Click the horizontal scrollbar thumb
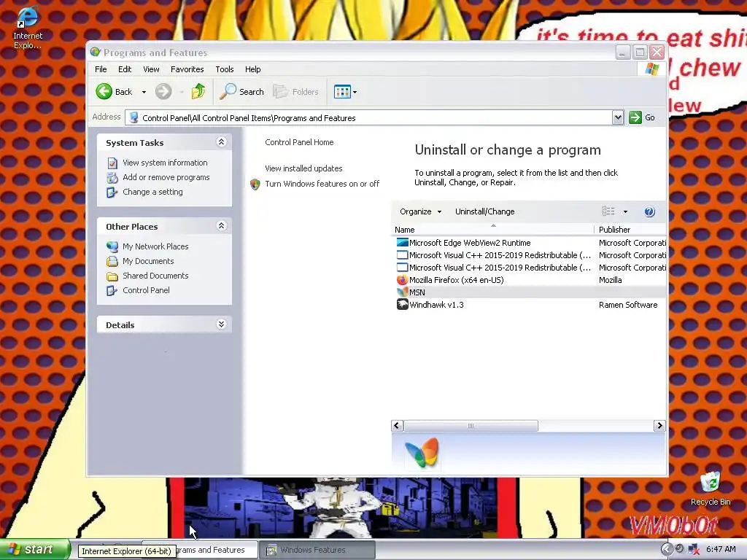This screenshot has width=747, height=560. click(x=471, y=426)
